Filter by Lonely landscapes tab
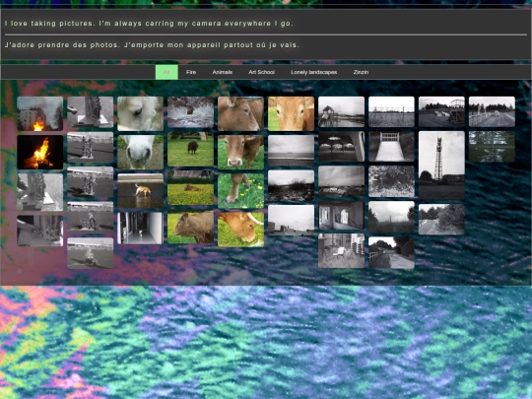This screenshot has height=399, width=532. (314, 72)
